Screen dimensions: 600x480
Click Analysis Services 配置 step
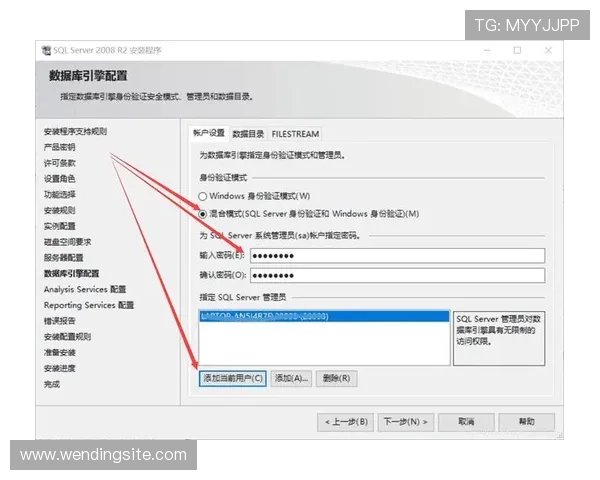click(85, 289)
